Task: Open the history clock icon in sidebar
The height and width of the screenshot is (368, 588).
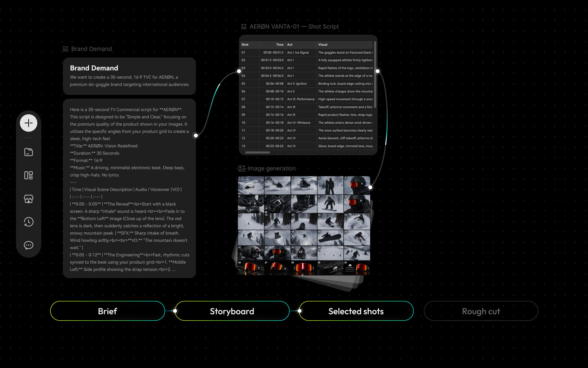Action: [x=29, y=222]
